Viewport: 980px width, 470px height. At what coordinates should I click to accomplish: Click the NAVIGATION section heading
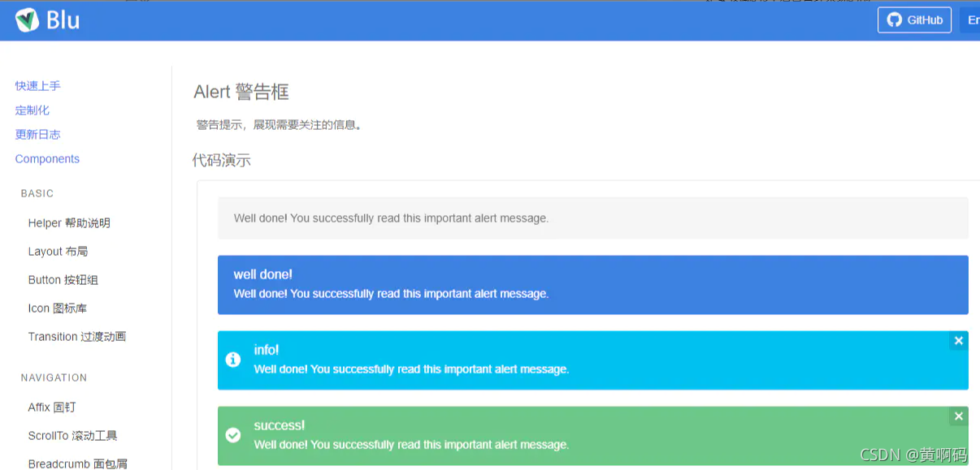coord(54,378)
